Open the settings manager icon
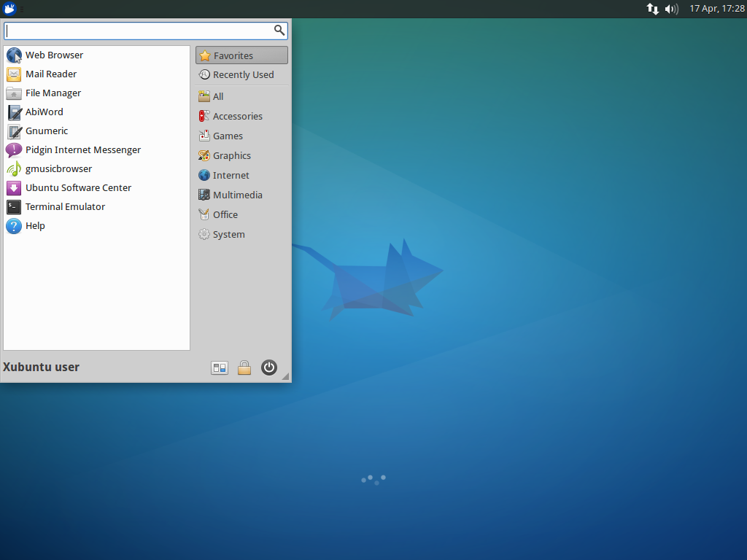747x560 pixels. pos(220,368)
